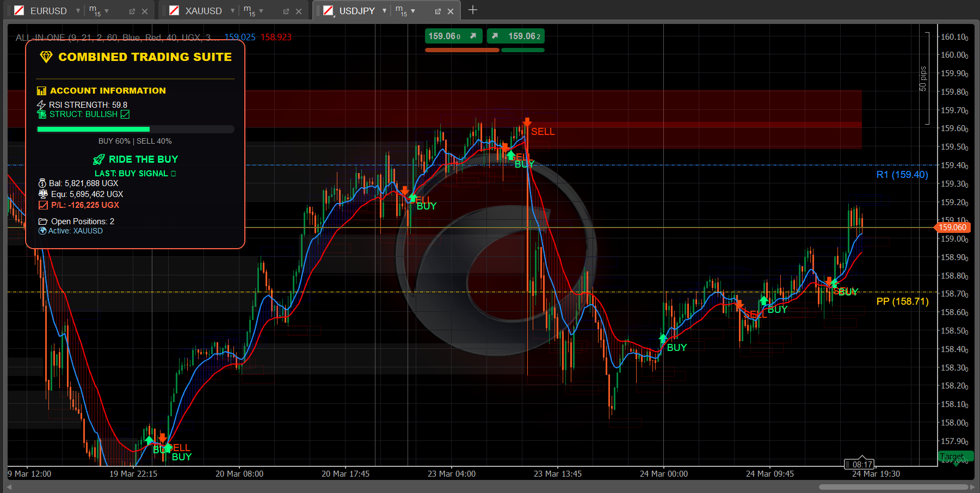Detach the XAUUSD chart into a window
This screenshot has width=980, height=493.
(286, 11)
